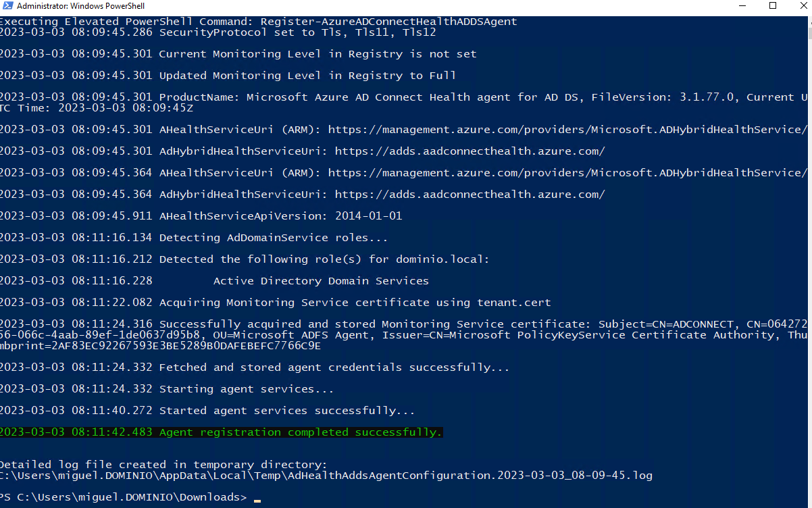
Task: Click the adds.aadconnecthealth.azure.com URL at 08:09:45.301
Action: [x=470, y=151]
